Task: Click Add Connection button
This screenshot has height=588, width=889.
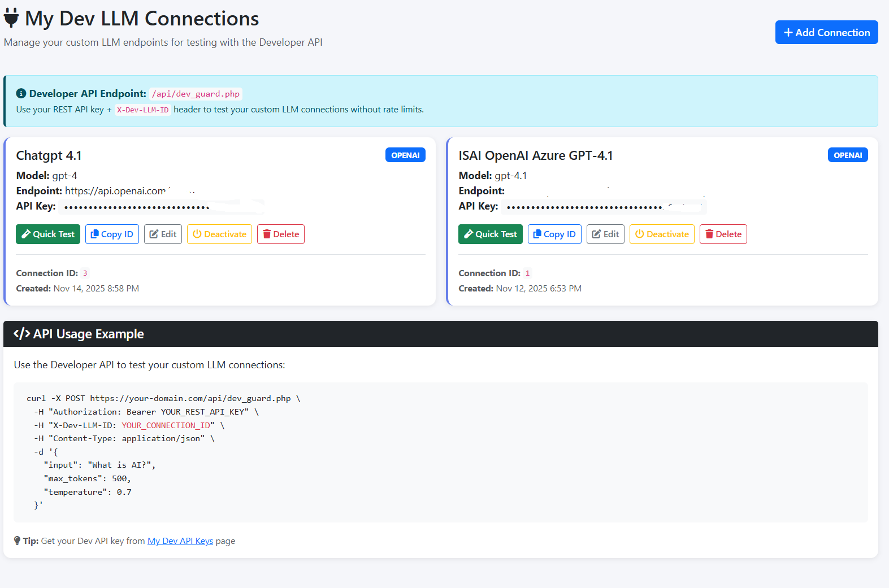Action: coord(826,32)
